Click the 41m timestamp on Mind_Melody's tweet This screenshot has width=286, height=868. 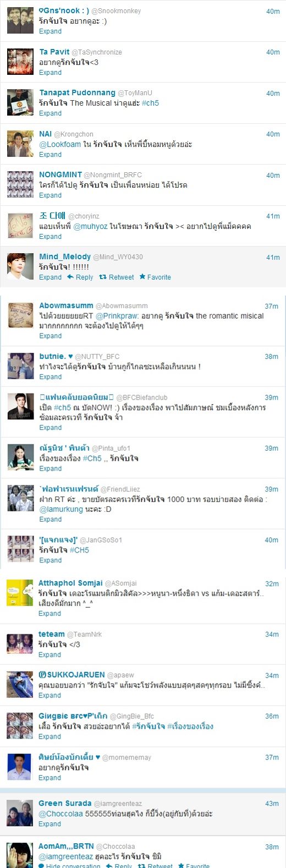click(273, 257)
